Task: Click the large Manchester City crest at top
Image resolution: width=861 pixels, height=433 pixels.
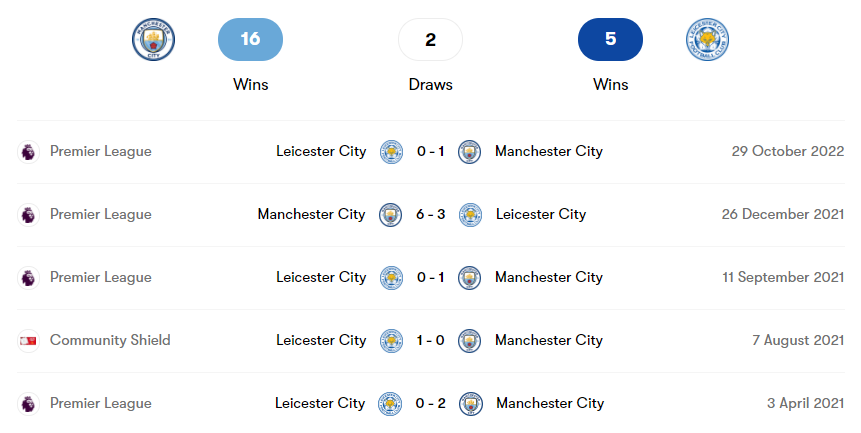Action: click(x=153, y=40)
